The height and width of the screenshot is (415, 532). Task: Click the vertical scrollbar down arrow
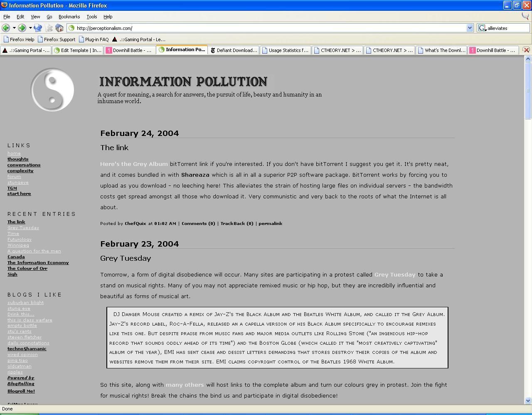point(528,400)
